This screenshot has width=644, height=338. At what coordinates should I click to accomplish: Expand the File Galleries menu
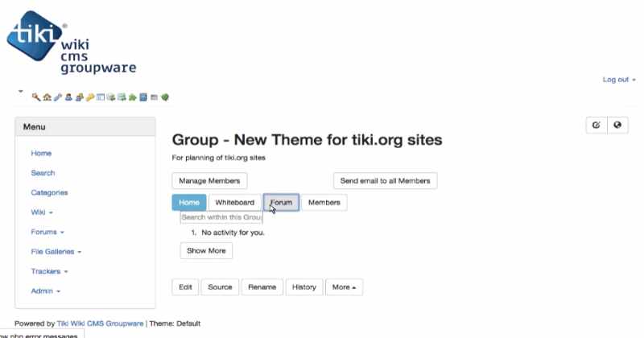(56, 252)
